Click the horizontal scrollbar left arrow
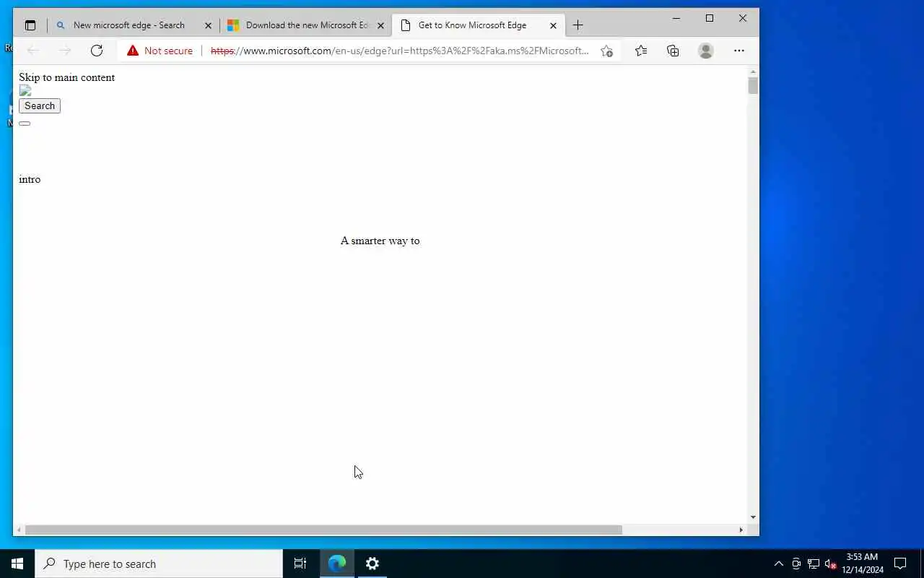 (x=19, y=530)
